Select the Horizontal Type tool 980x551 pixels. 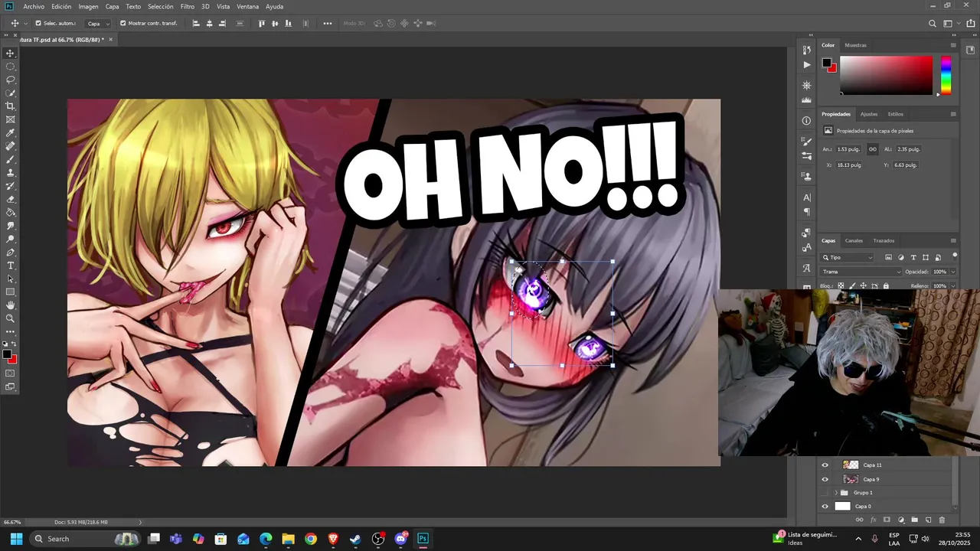tap(11, 266)
